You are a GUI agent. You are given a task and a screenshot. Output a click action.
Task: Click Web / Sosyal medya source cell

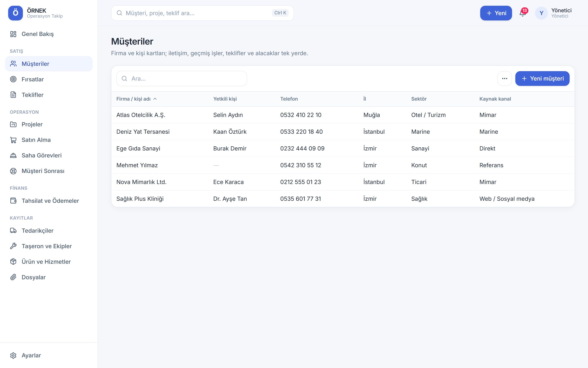pyautogui.click(x=507, y=199)
